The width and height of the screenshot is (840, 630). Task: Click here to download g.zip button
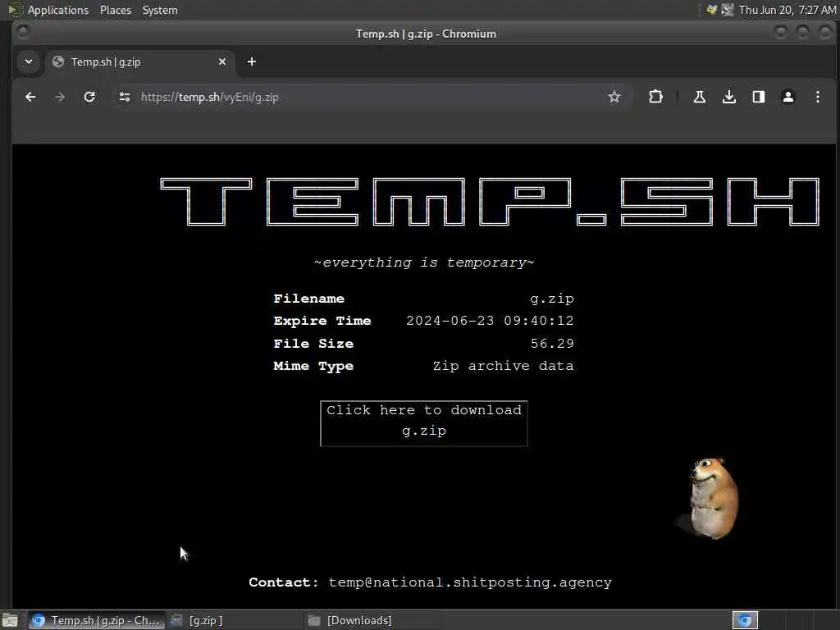point(424,423)
